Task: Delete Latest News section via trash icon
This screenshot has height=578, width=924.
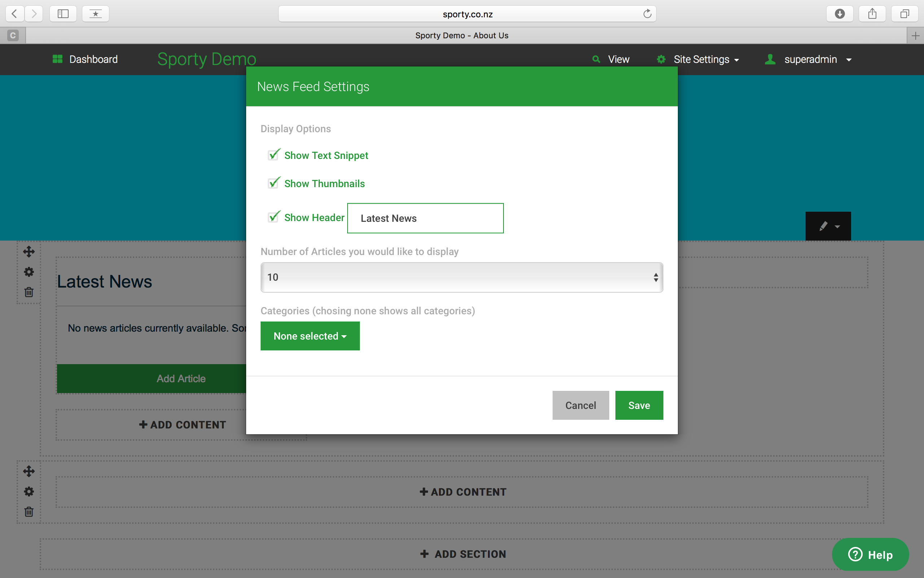Action: pos(29,292)
